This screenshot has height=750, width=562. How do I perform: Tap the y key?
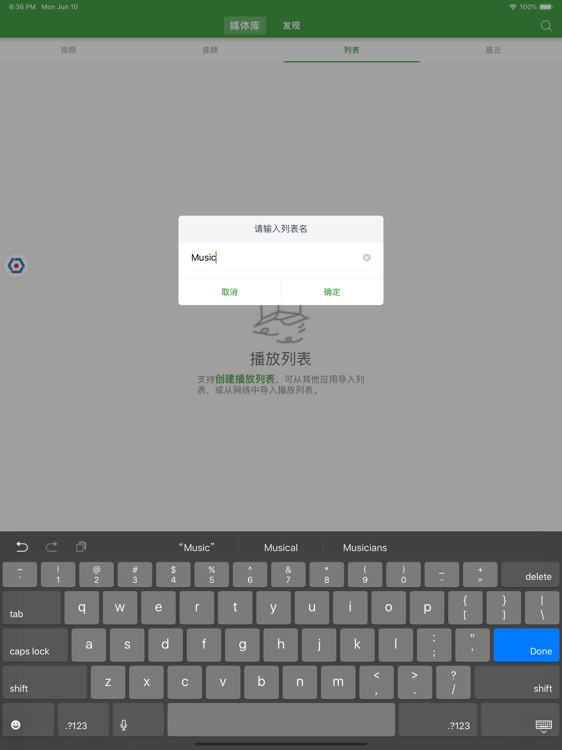pos(273,607)
